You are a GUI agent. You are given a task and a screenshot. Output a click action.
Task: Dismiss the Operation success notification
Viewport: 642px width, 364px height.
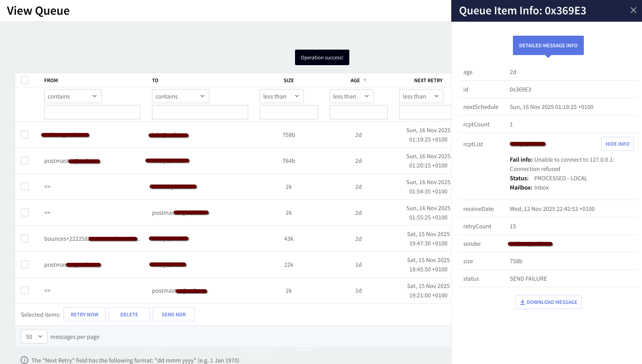point(322,57)
